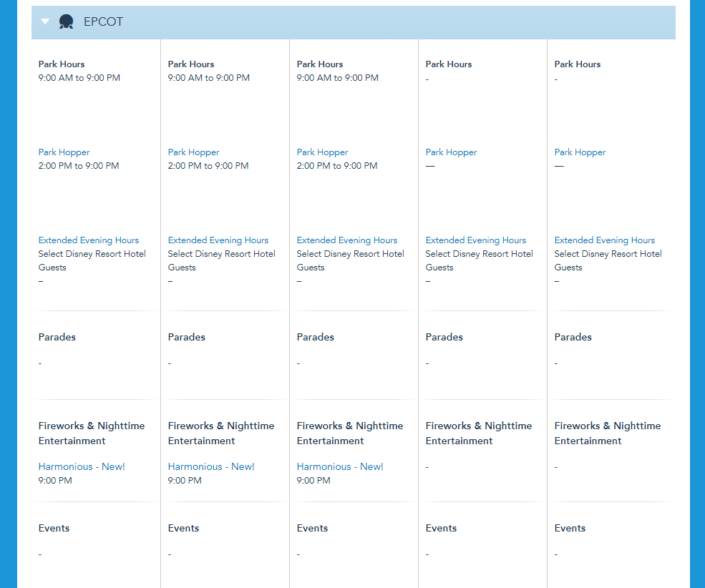
Task: Click Events heading in first column
Action: (54, 528)
